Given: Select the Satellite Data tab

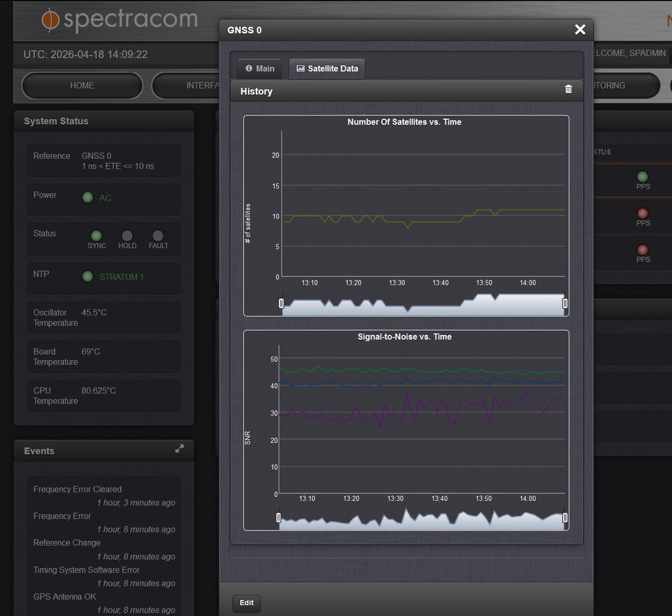Looking at the screenshot, I should tap(327, 68).
